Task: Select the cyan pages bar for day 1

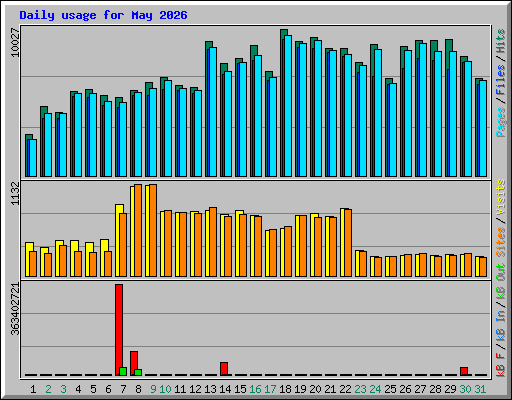Action: 33,158
